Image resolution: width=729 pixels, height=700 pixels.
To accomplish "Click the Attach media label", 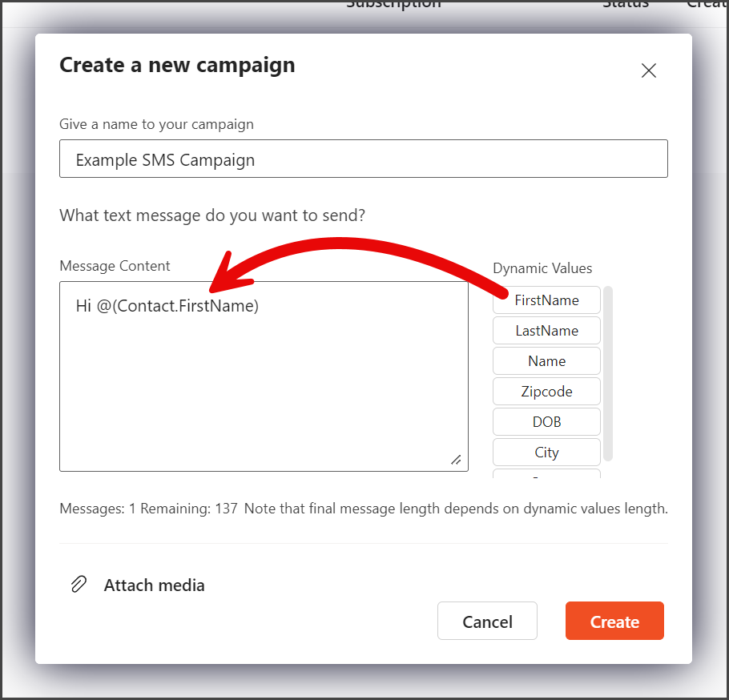I will 155,585.
